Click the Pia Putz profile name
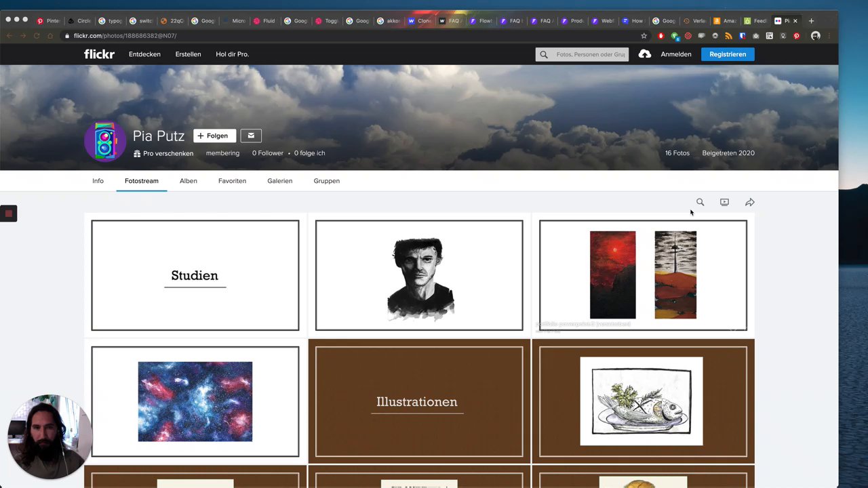This screenshot has height=488, width=868. coord(159,136)
